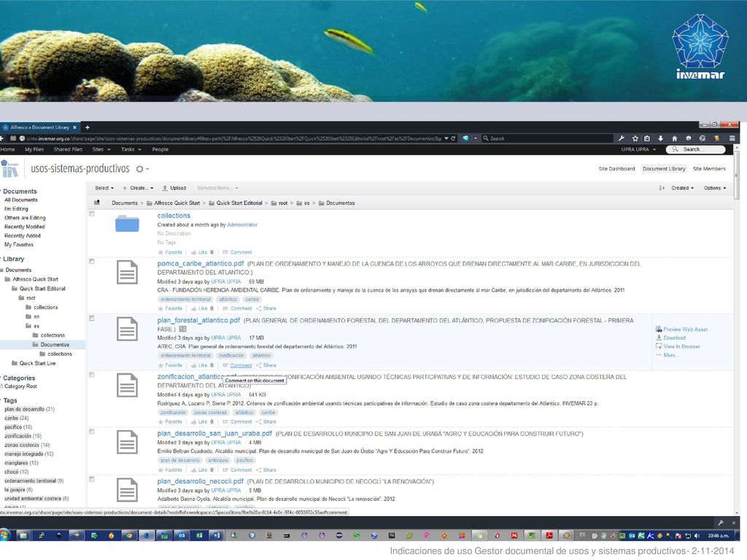Click the browser address bar
747x560 pixels.
coord(233,139)
